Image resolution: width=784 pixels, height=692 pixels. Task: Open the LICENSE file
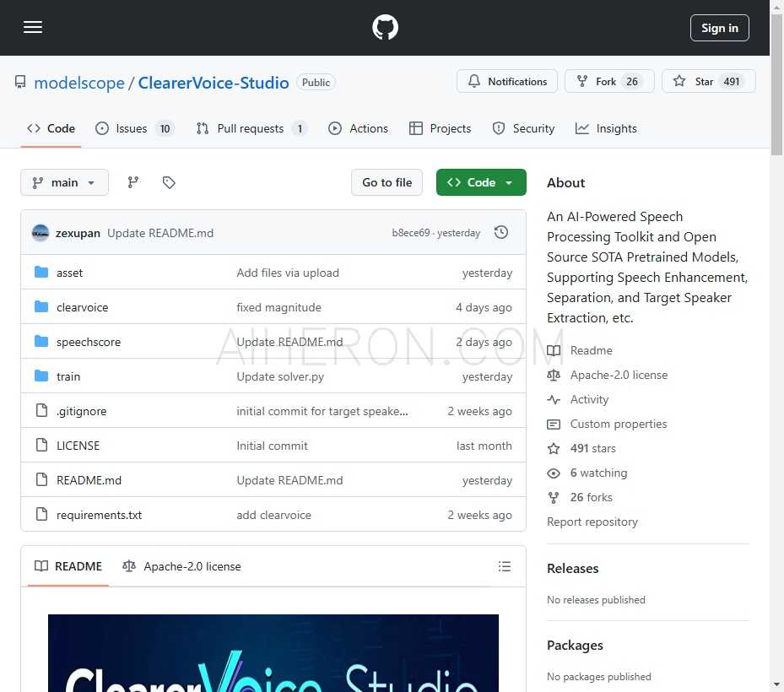point(78,446)
